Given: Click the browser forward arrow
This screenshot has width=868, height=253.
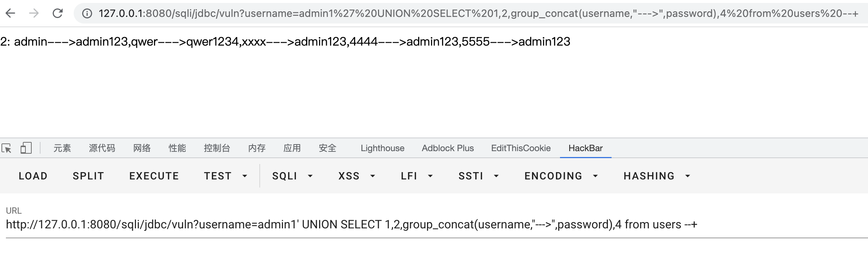Looking at the screenshot, I should coord(34,14).
